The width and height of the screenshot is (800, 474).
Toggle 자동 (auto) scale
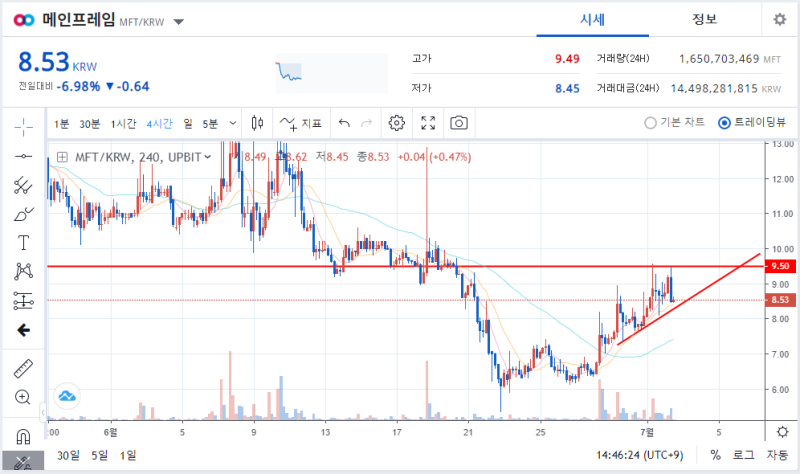pyautogui.click(x=777, y=455)
